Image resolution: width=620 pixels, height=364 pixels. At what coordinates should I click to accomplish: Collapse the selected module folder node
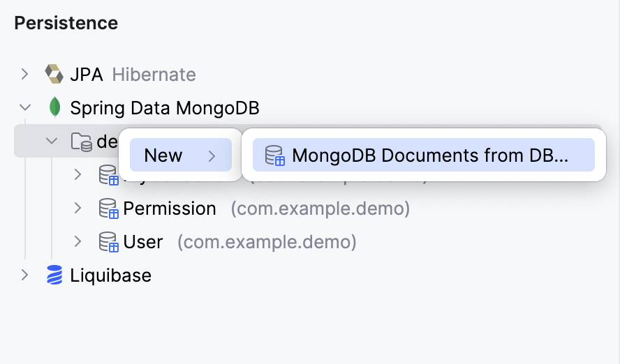52,142
